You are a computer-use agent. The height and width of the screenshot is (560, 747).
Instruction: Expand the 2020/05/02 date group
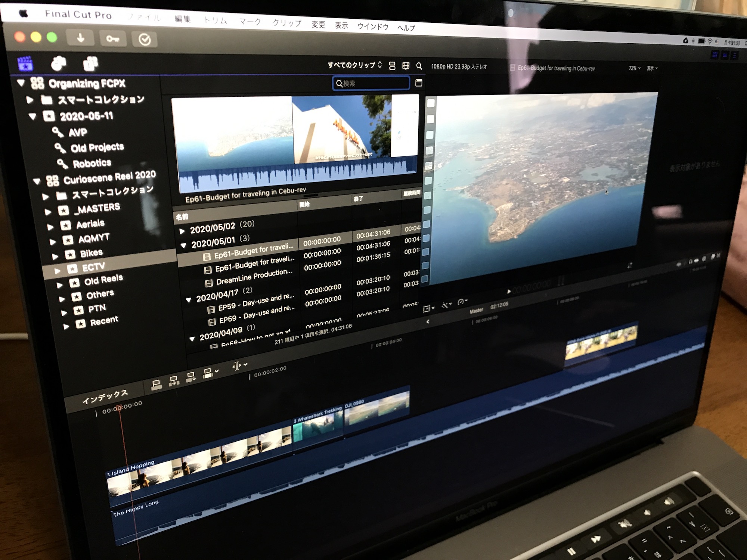[182, 231]
